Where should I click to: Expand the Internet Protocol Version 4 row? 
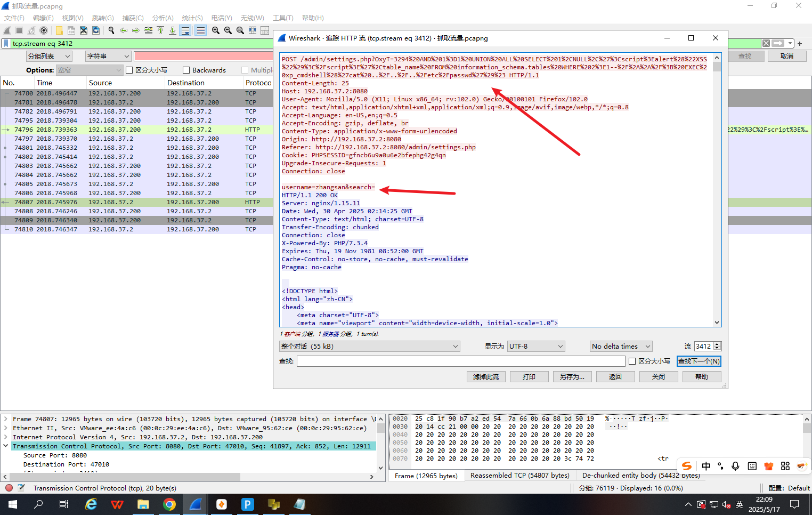(x=6, y=437)
